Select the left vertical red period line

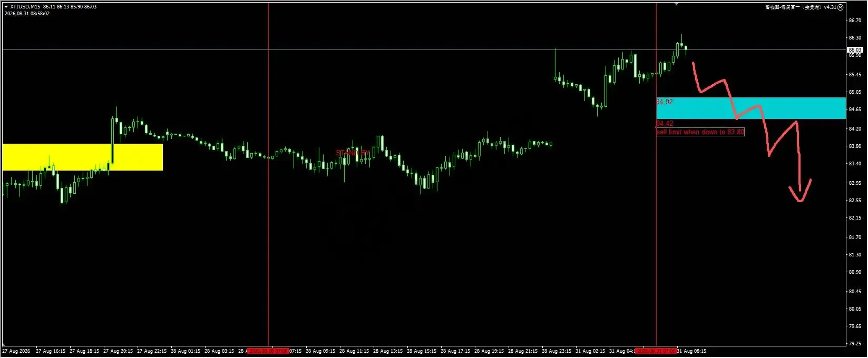click(x=268, y=174)
